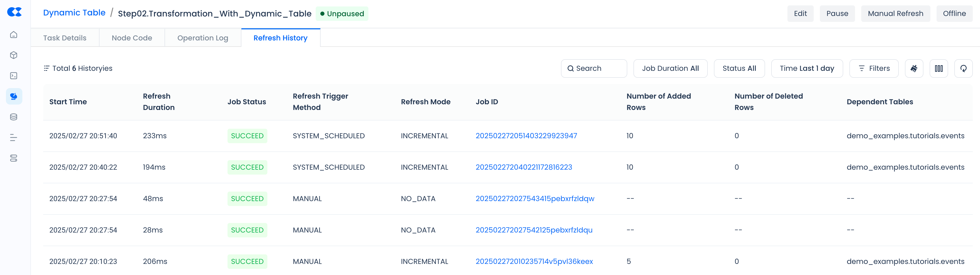This screenshot has width=980, height=275.
Task: Open the Operation Log tab
Action: pos(202,38)
